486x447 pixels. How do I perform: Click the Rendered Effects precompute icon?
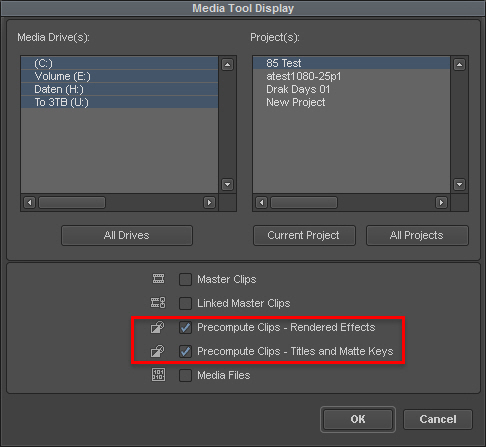[157, 327]
